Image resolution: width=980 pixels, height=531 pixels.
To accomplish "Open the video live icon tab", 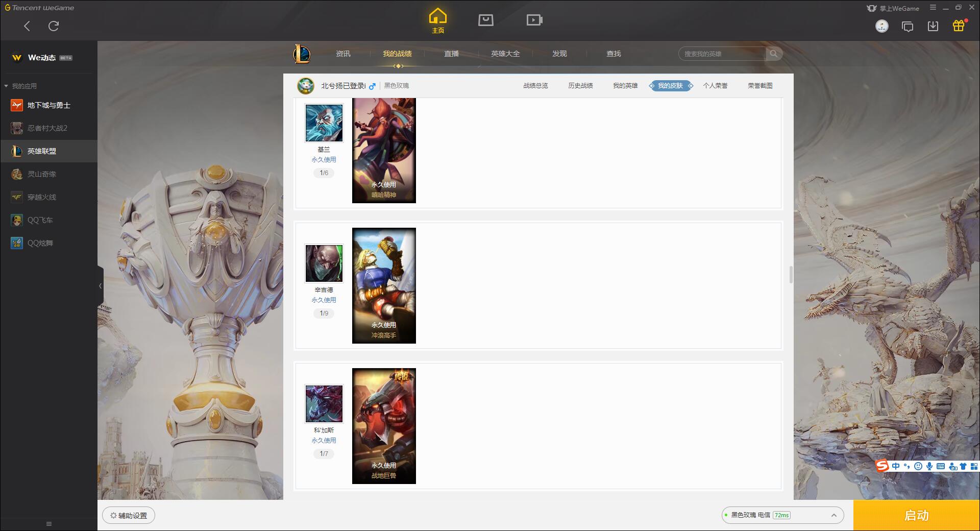I will pyautogui.click(x=534, y=20).
